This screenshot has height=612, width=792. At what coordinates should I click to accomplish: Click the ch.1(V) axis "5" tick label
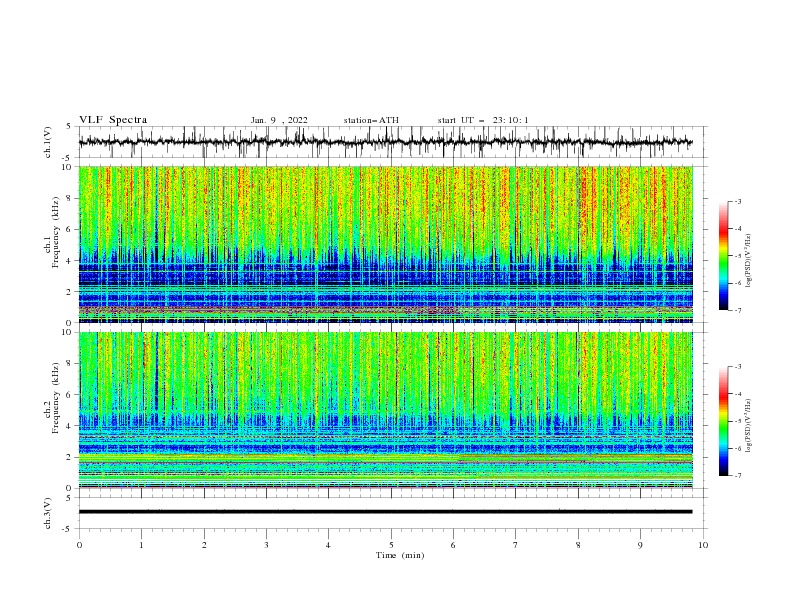(x=69, y=126)
